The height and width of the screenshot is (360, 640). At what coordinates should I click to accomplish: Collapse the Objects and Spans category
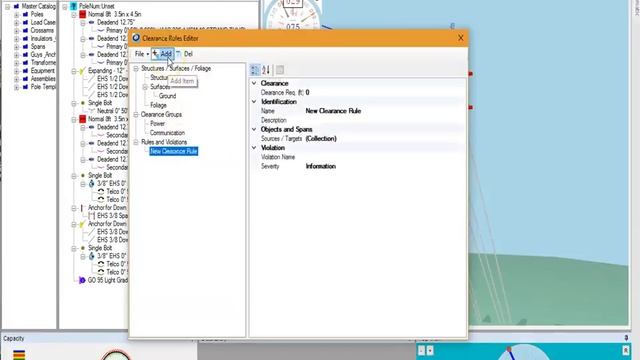tap(254, 129)
